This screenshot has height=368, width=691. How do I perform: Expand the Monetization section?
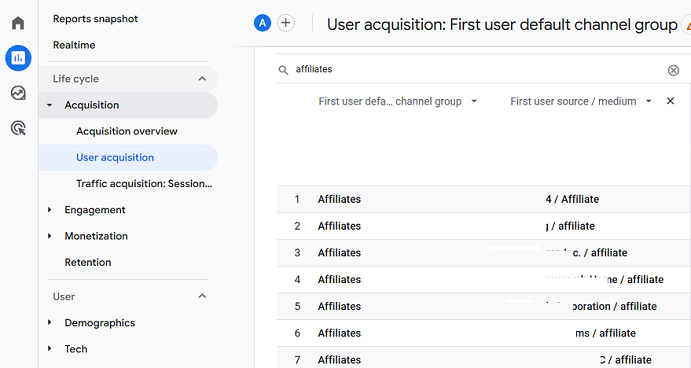49,236
